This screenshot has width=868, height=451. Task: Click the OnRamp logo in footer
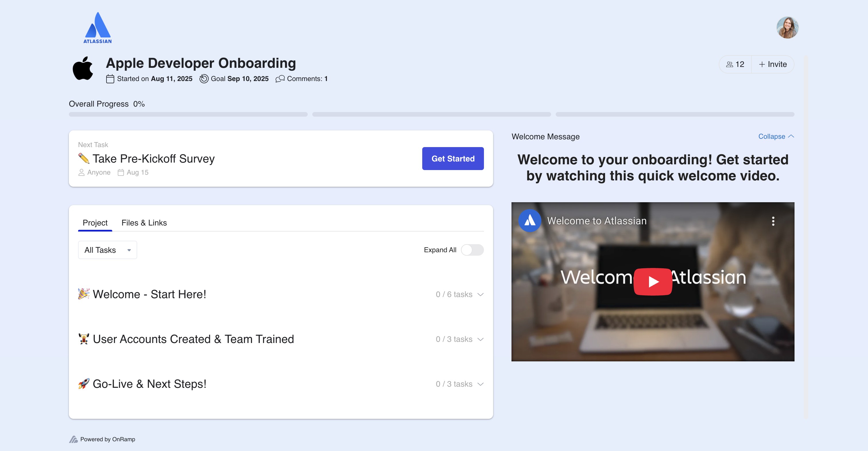(73, 439)
